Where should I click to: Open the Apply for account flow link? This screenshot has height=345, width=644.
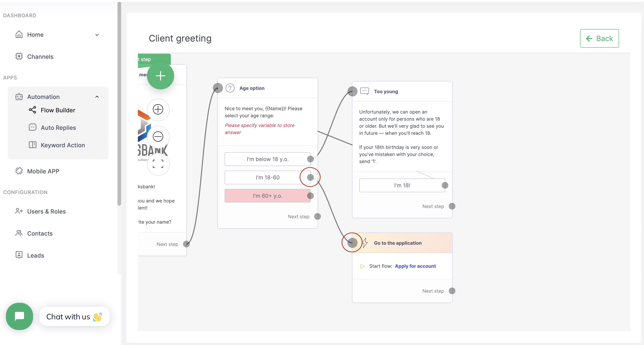tap(415, 266)
